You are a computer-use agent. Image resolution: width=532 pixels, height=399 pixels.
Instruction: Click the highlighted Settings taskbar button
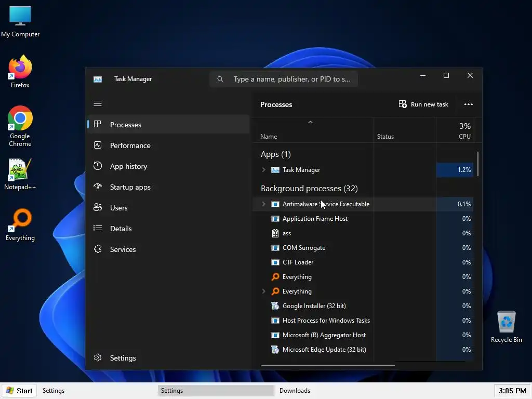coord(216,391)
